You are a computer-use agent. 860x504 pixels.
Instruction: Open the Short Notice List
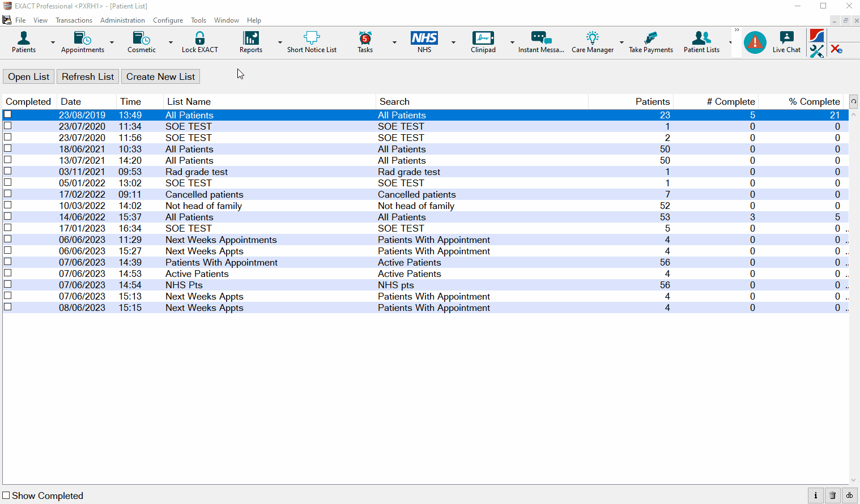(x=311, y=42)
